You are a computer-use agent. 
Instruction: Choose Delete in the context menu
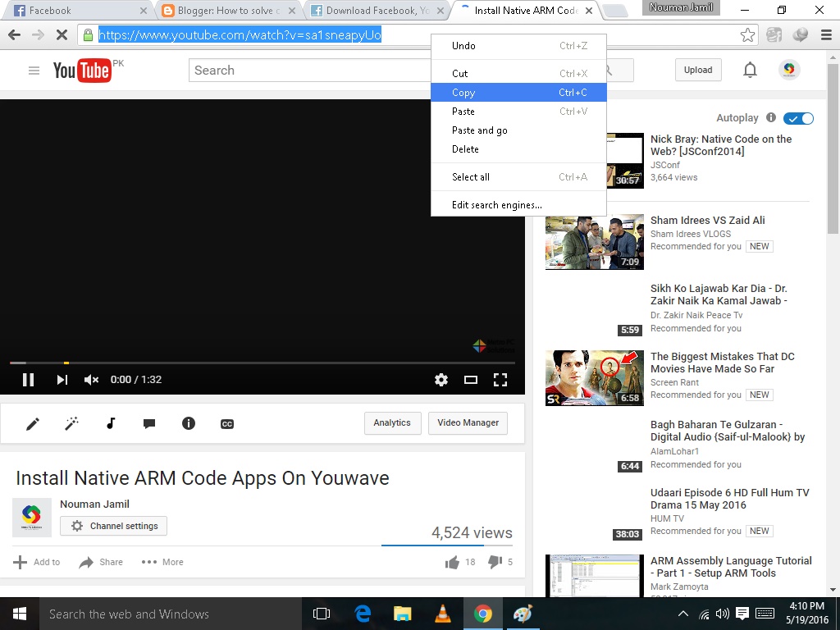(x=518, y=149)
